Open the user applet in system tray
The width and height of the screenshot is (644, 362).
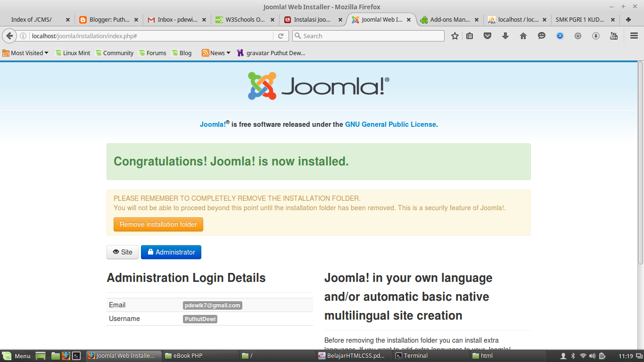coord(563,356)
